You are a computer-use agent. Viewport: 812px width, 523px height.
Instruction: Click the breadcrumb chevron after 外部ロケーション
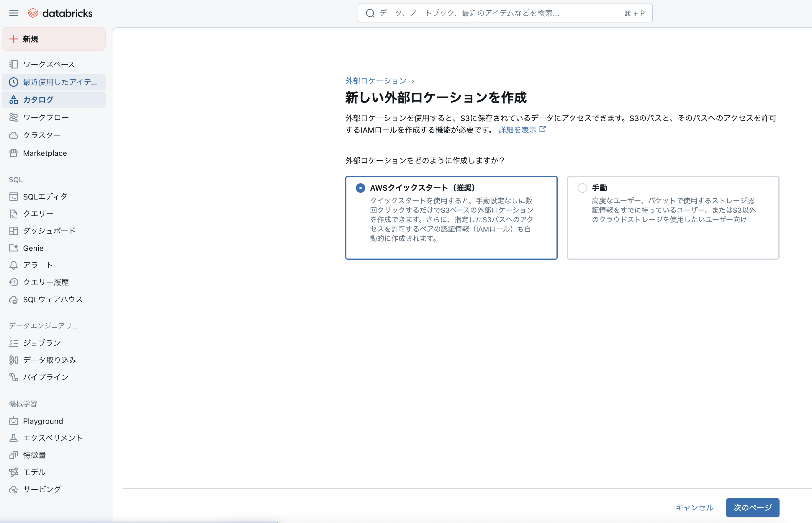[413, 81]
